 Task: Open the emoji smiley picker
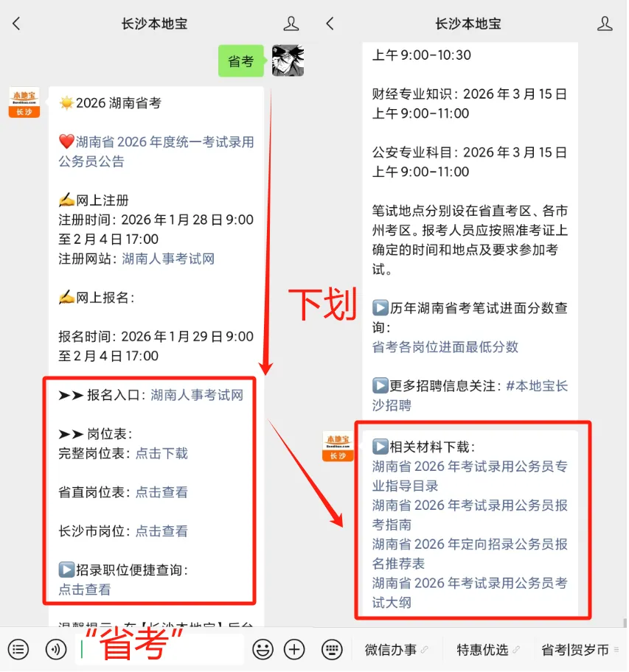[263, 649]
